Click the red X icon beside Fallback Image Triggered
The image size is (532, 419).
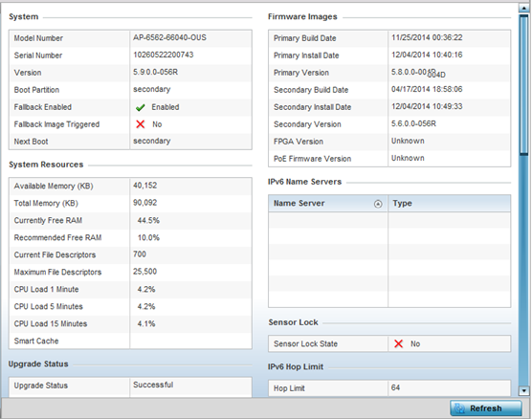(x=140, y=124)
